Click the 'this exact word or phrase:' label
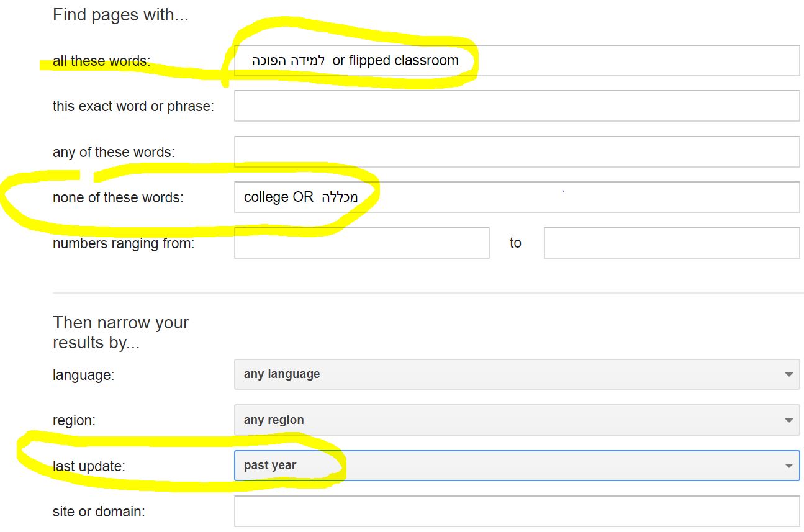This screenshot has width=804, height=532. point(133,107)
